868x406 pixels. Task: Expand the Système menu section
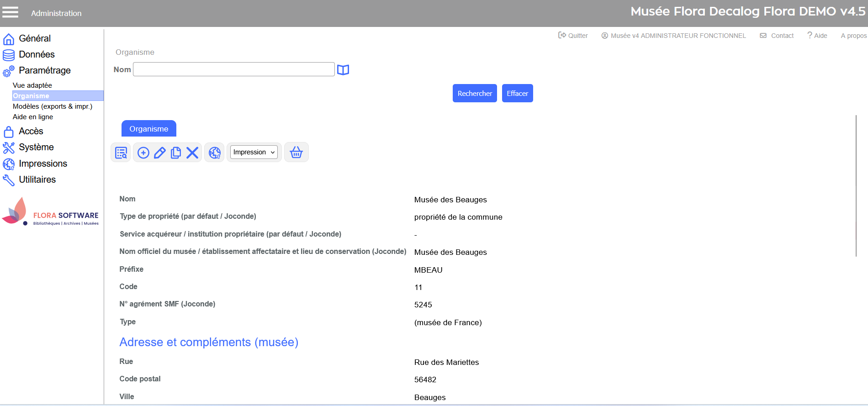[x=36, y=147]
